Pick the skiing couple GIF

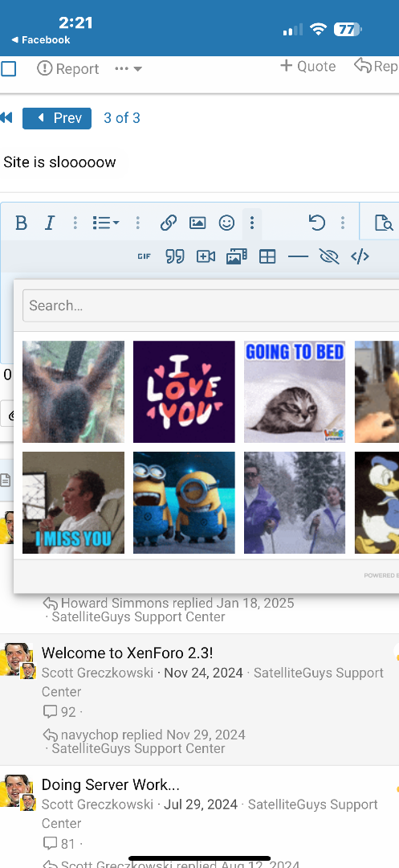pos(295,502)
